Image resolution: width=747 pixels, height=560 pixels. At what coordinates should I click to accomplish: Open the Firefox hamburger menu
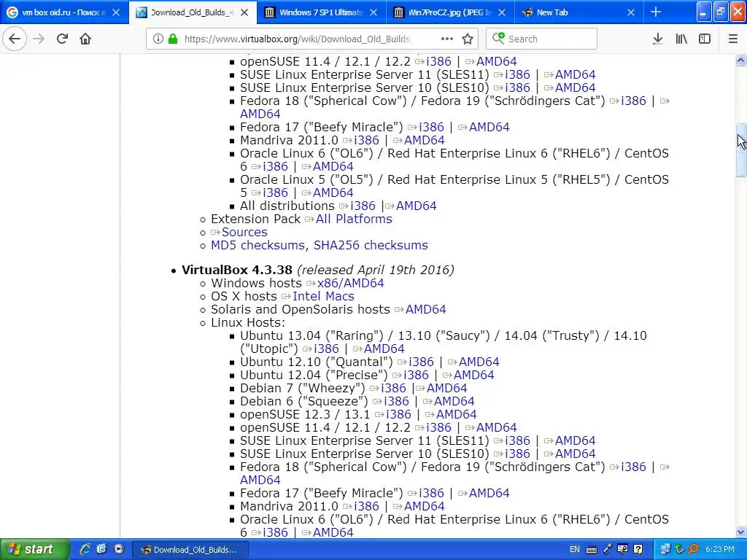pyautogui.click(x=733, y=39)
